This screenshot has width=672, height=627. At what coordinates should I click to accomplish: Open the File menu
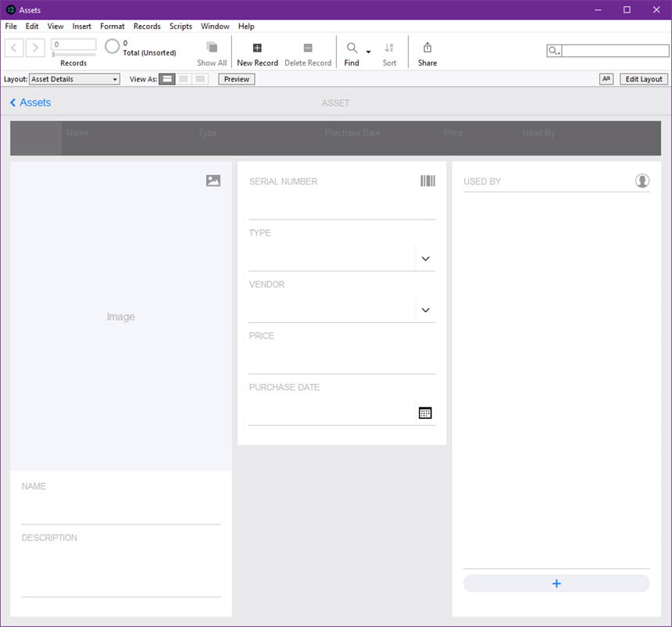coord(11,26)
